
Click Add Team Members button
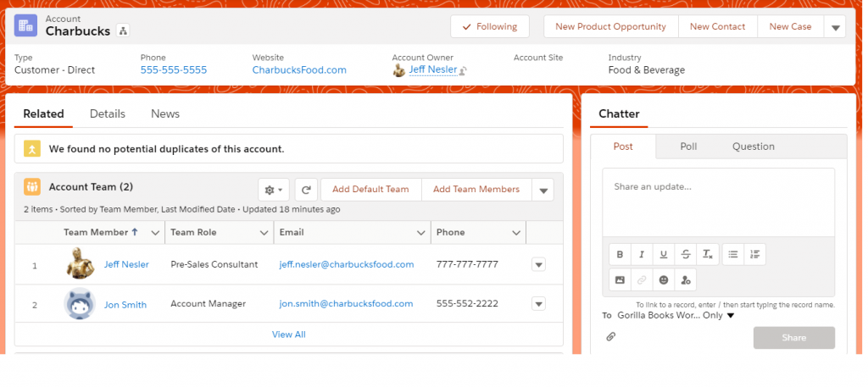[476, 190]
